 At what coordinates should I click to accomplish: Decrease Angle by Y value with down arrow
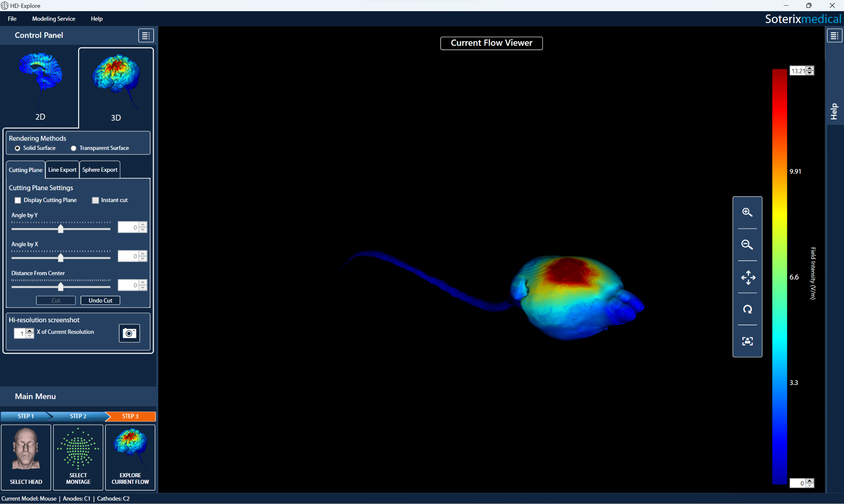[x=143, y=230]
